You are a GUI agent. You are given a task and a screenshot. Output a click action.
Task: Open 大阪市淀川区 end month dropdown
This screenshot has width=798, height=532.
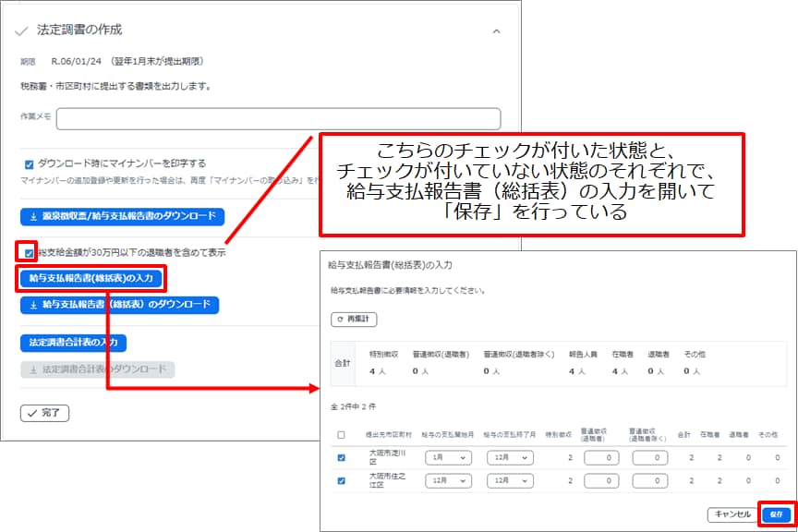512,457
